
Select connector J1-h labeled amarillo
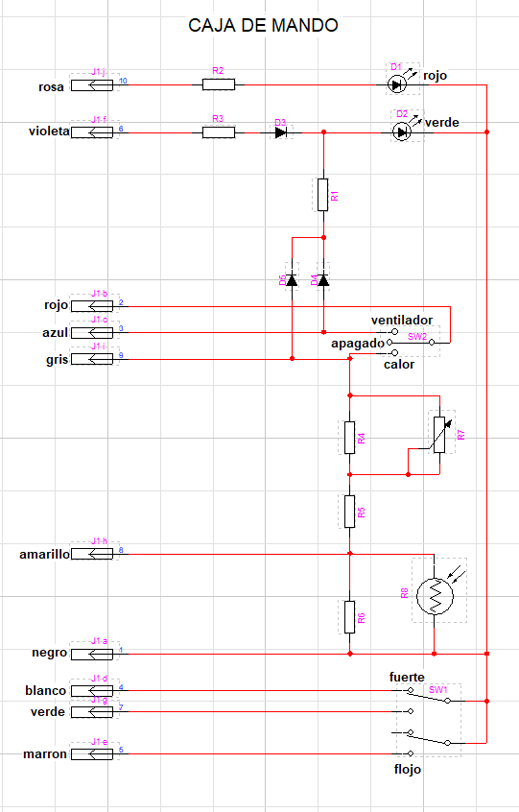pyautogui.click(x=92, y=554)
